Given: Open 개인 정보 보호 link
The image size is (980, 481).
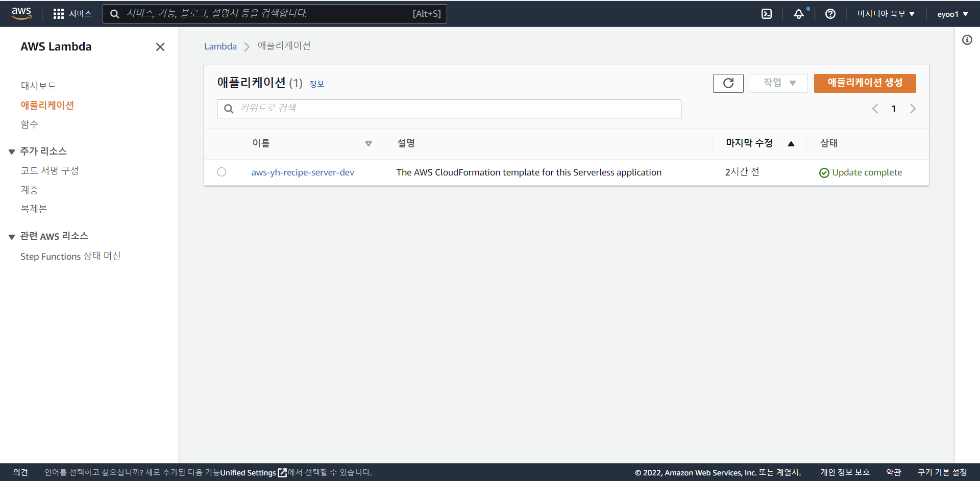Looking at the screenshot, I should (845, 472).
